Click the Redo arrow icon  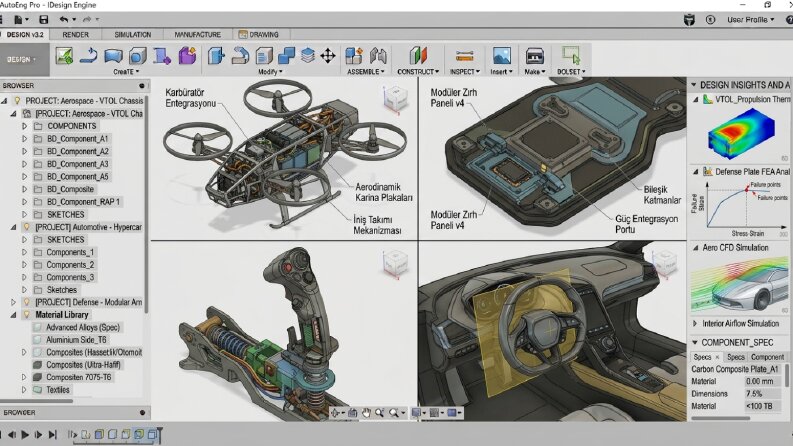[87, 19]
